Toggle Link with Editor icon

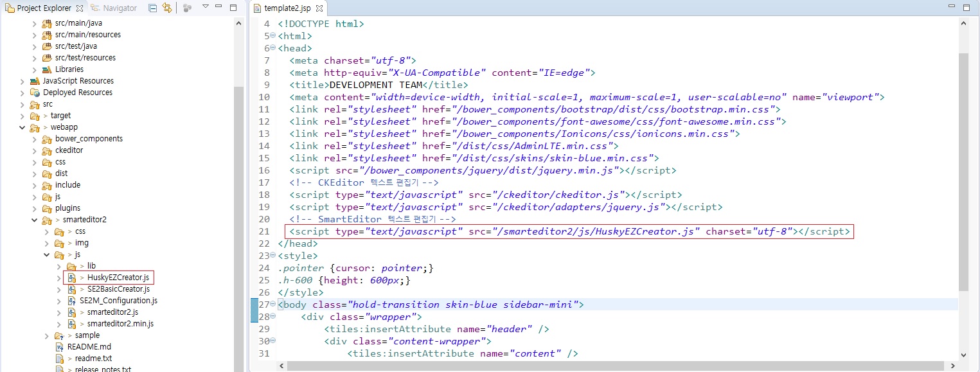(x=167, y=8)
